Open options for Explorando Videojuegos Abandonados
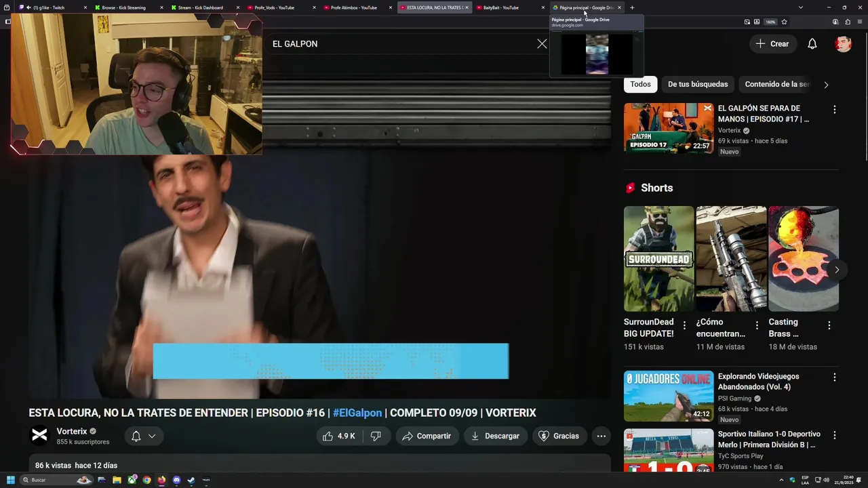 point(835,377)
